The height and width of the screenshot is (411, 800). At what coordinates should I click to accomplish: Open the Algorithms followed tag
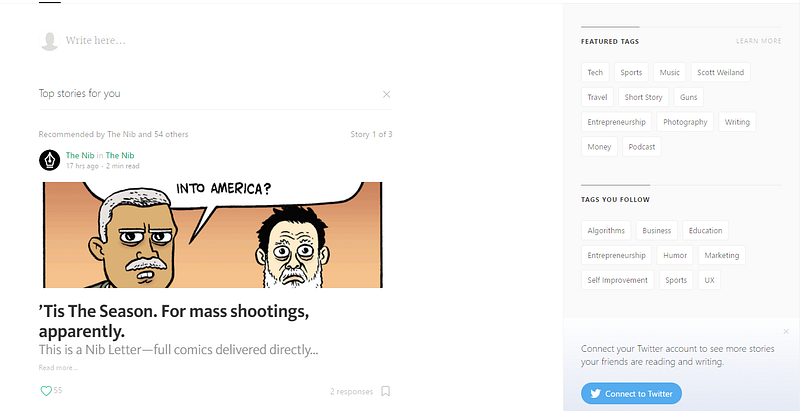(x=606, y=230)
